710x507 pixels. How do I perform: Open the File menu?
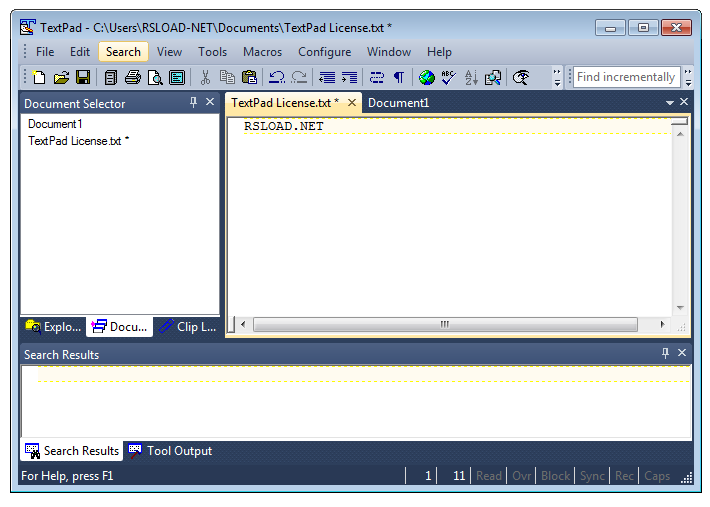click(x=45, y=52)
